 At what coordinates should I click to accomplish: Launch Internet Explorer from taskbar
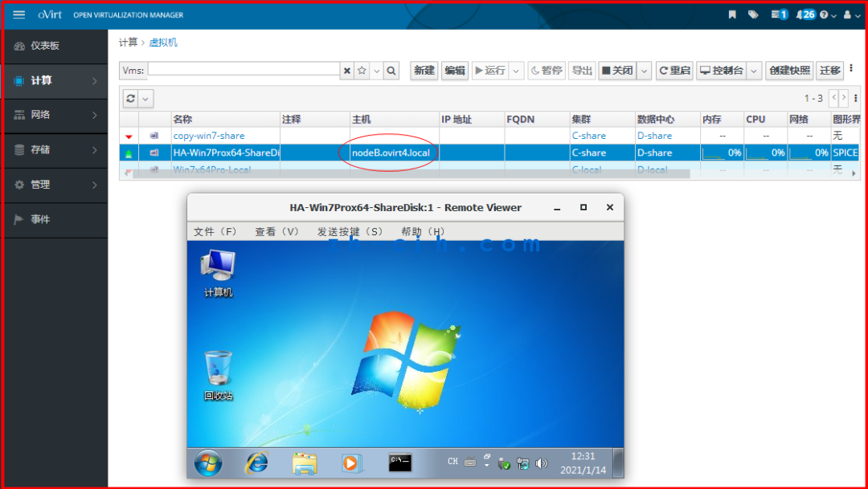pyautogui.click(x=256, y=463)
